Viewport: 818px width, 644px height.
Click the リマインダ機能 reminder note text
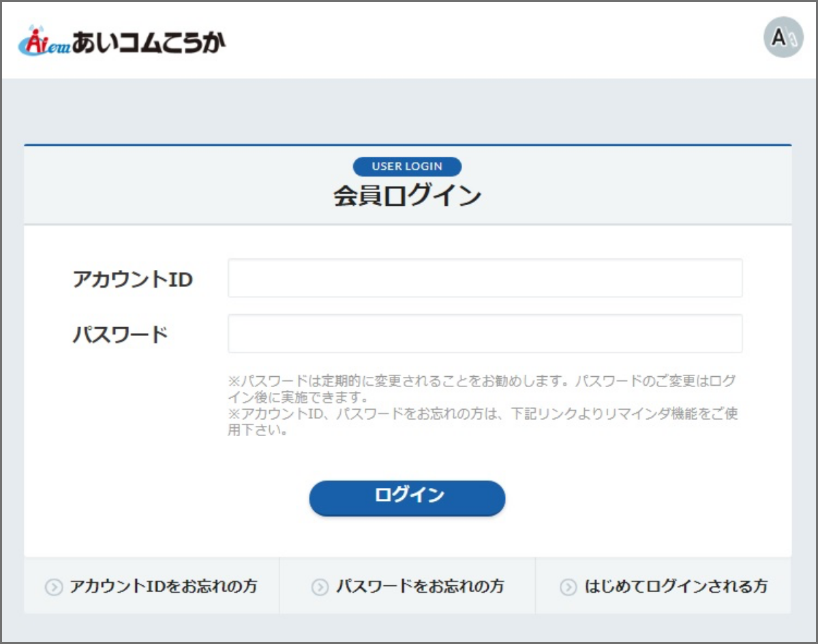point(483,422)
